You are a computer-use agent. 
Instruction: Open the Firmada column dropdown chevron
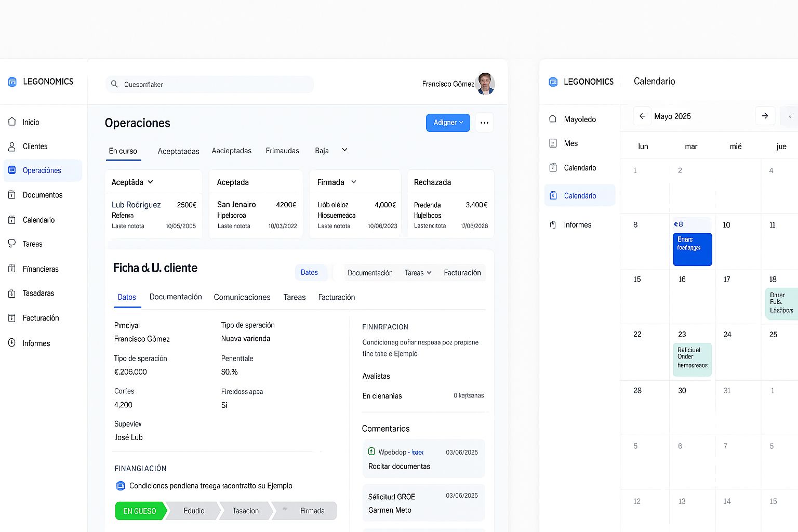pos(354,182)
